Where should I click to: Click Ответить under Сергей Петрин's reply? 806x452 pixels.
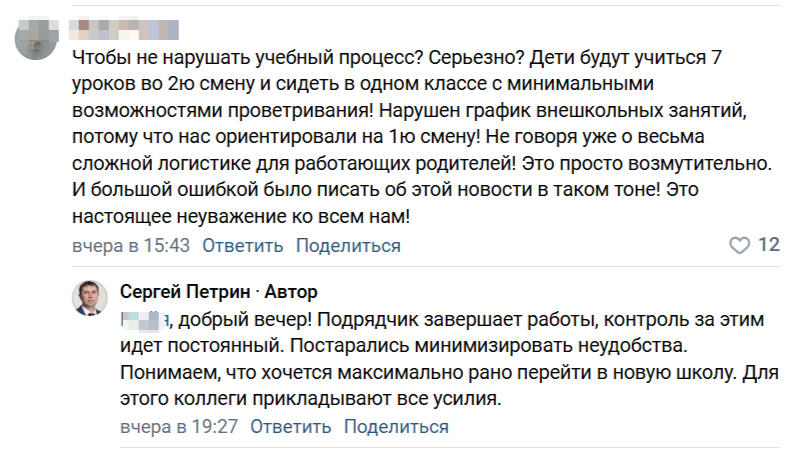[291, 427]
